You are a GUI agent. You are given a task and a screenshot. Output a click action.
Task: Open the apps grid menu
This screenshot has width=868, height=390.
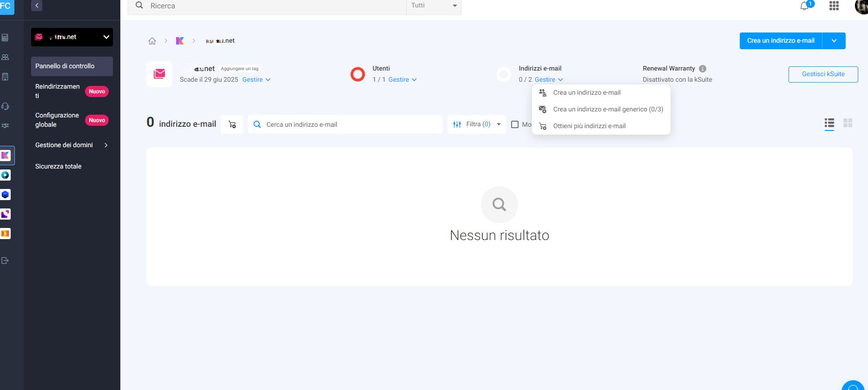tap(834, 6)
